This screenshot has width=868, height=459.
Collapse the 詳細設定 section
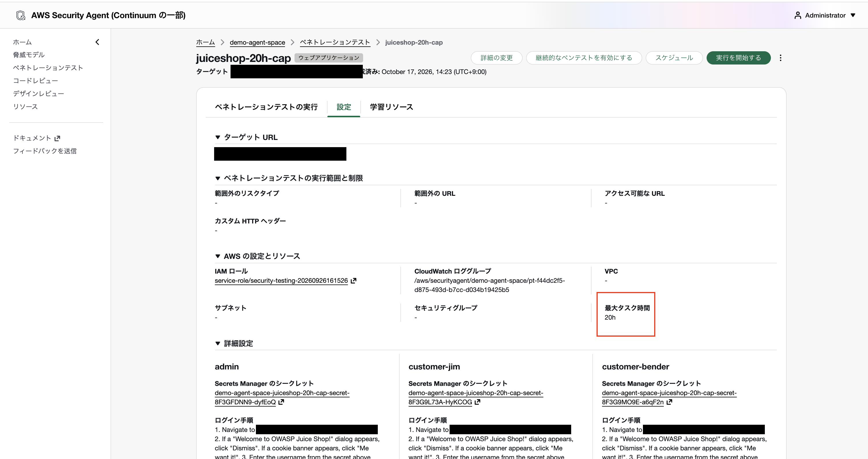click(218, 344)
